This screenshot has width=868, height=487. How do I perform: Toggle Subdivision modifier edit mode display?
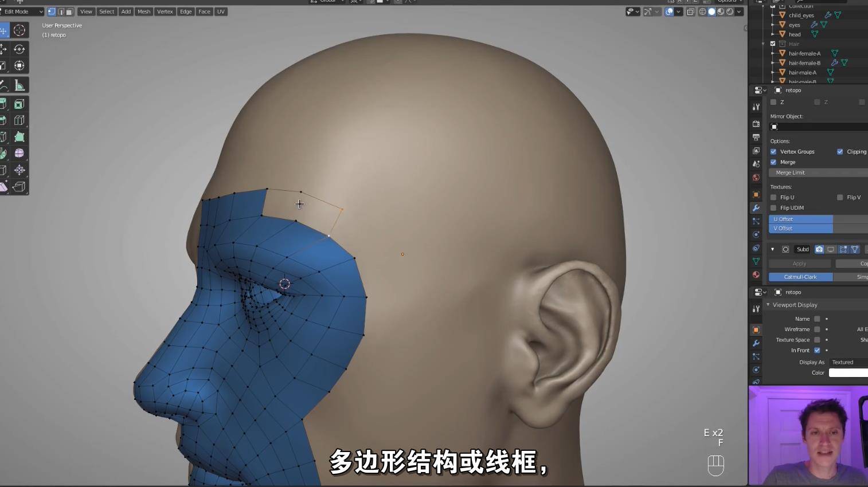[x=843, y=249]
